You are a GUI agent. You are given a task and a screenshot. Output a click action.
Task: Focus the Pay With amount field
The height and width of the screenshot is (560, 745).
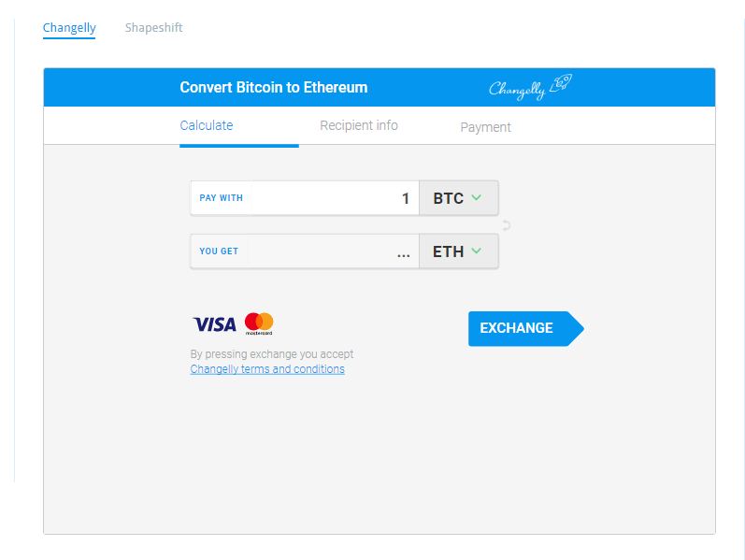[335, 198]
